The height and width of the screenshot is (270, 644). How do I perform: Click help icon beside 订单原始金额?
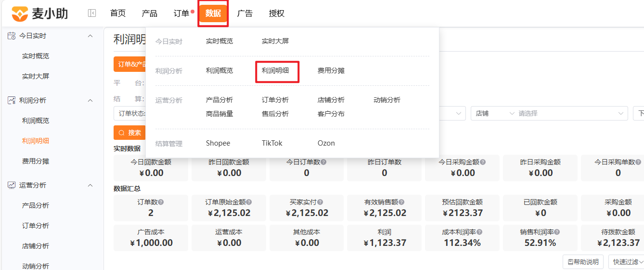[249, 202]
